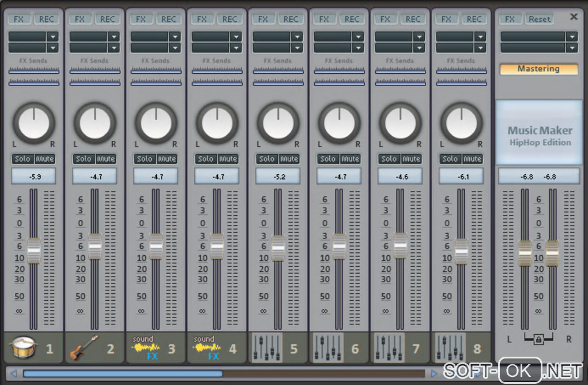The width and height of the screenshot is (588, 385).
Task: Click the pan knob on channel 4
Action: [x=217, y=123]
